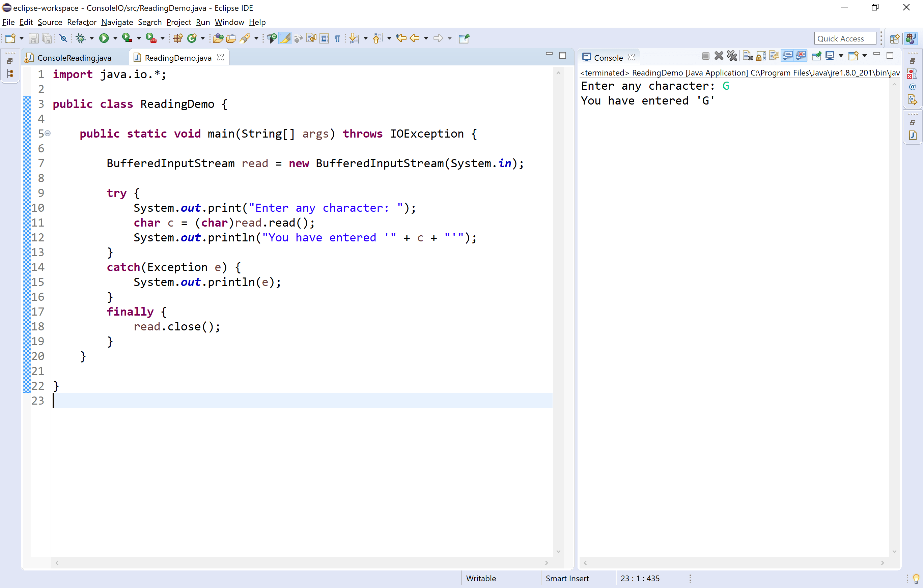Expand the Open Console dropdown arrow
The width and height of the screenshot is (923, 588).
click(x=865, y=56)
